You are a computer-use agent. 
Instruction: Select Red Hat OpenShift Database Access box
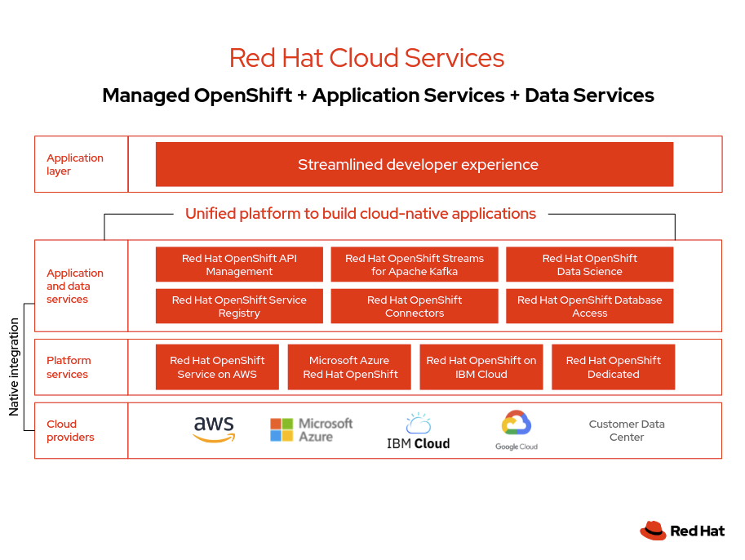(x=590, y=306)
